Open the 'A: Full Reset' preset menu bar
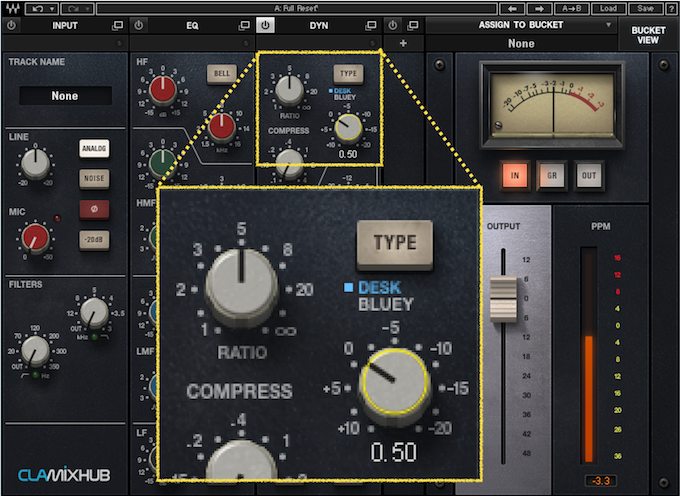Image resolution: width=680 pixels, height=496 pixels. (x=296, y=9)
